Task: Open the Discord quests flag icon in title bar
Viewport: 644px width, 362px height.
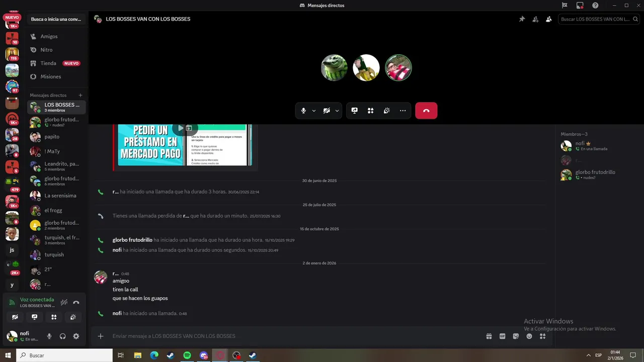Action: [565, 5]
